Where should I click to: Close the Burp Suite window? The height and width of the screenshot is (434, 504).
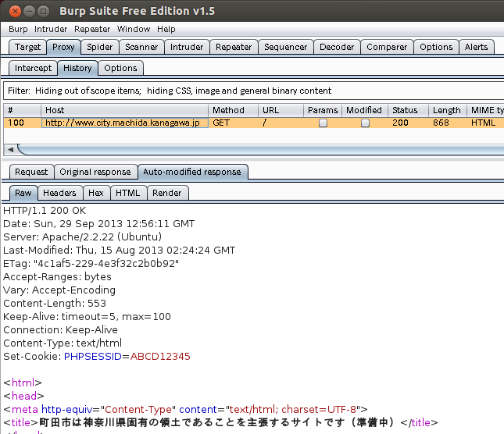point(15,11)
